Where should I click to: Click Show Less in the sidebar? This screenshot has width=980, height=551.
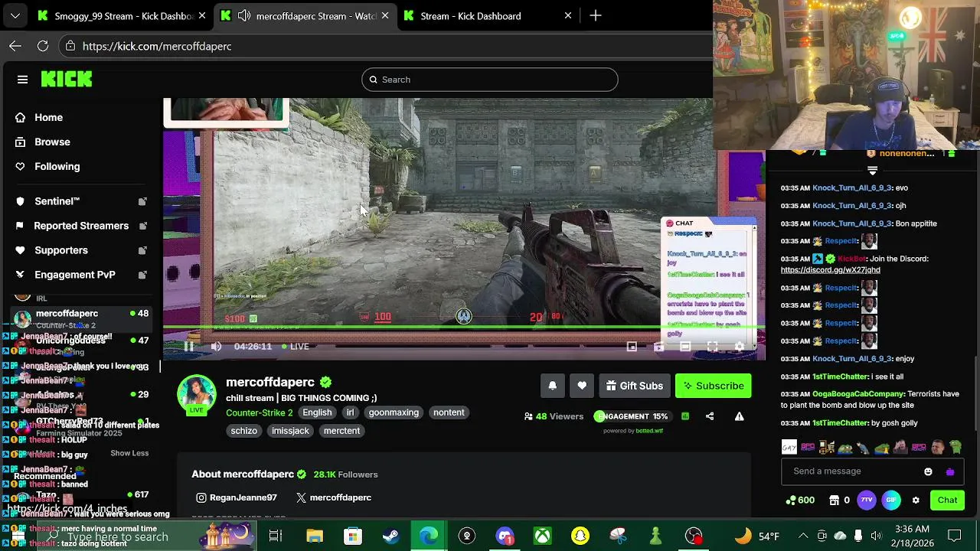129,453
